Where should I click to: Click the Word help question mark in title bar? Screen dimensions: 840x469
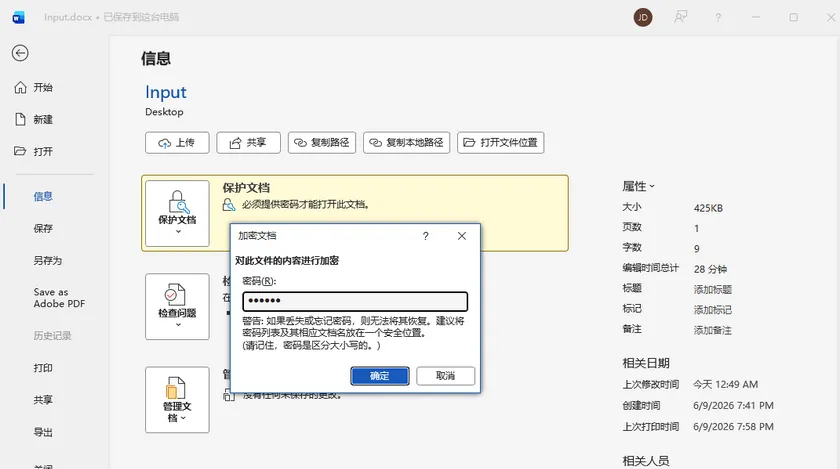[718, 18]
